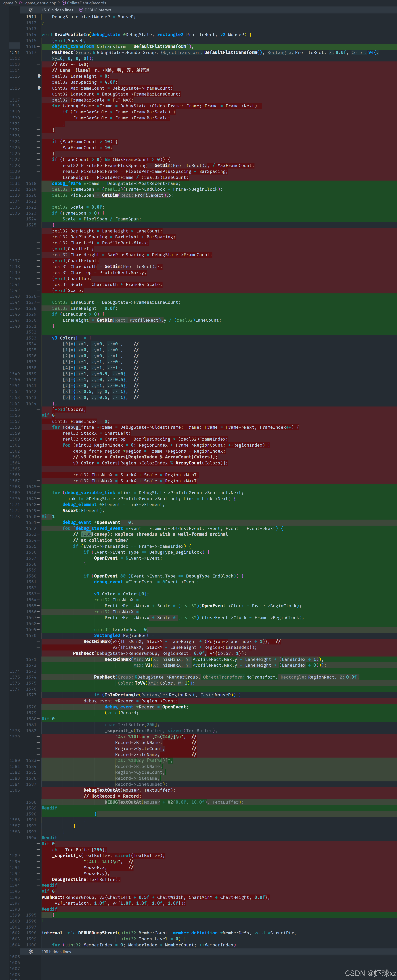Screen dimensions: 397x980
Task: Click the line 'rectangle2 RegionRect ='
Action: (124, 635)
